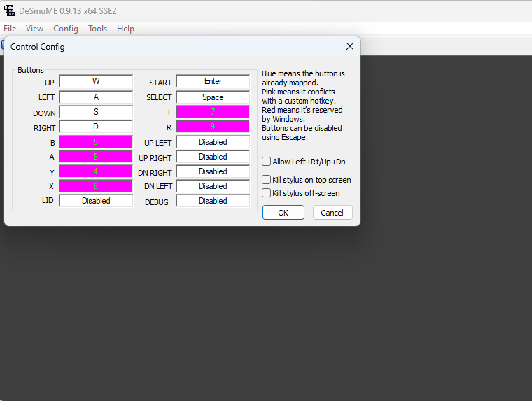The height and width of the screenshot is (401, 532).
Task: Check Kill stylus off-screen option
Action: click(x=267, y=192)
